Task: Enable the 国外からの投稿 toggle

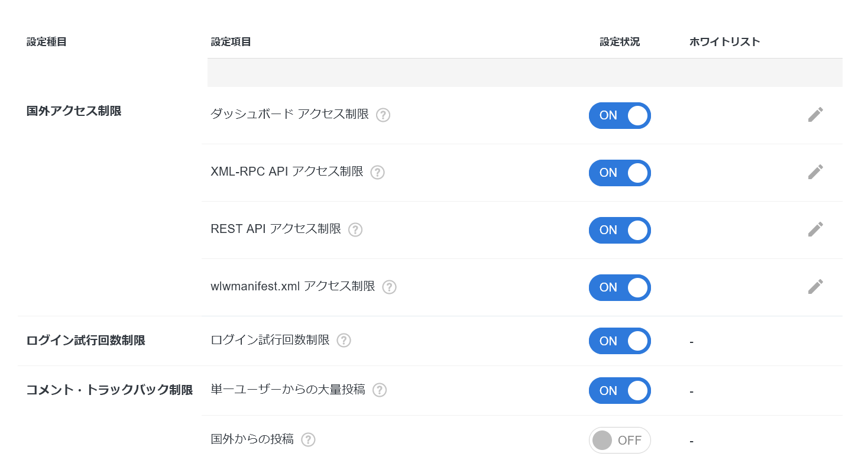Action: (x=620, y=441)
